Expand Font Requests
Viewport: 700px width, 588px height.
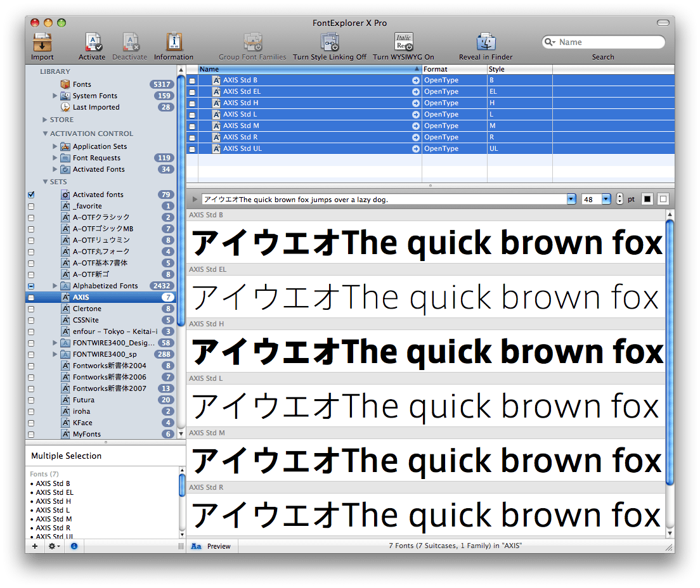(x=55, y=158)
